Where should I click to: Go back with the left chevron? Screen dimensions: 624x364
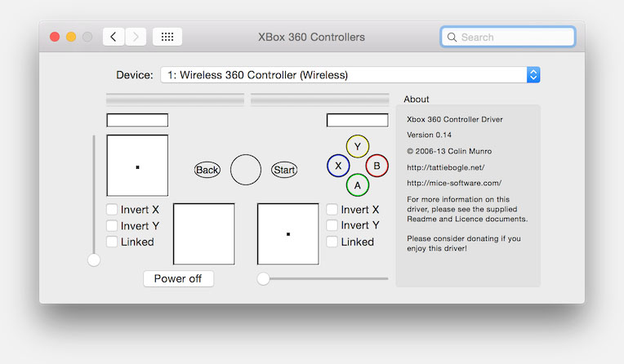pyautogui.click(x=114, y=37)
